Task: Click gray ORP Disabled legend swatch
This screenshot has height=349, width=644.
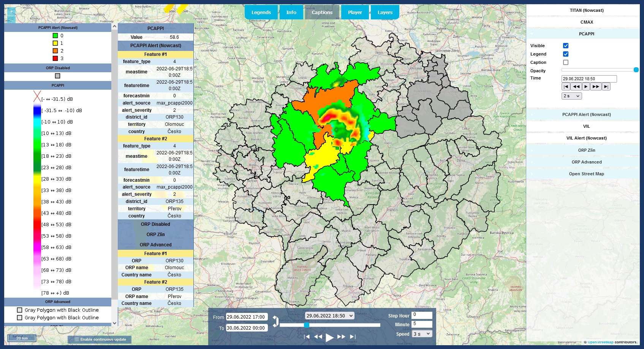Action: [x=57, y=76]
